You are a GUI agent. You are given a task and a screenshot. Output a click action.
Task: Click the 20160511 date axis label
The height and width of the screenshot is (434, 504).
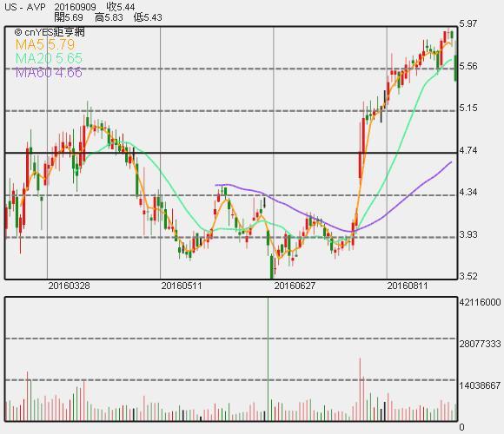point(182,286)
